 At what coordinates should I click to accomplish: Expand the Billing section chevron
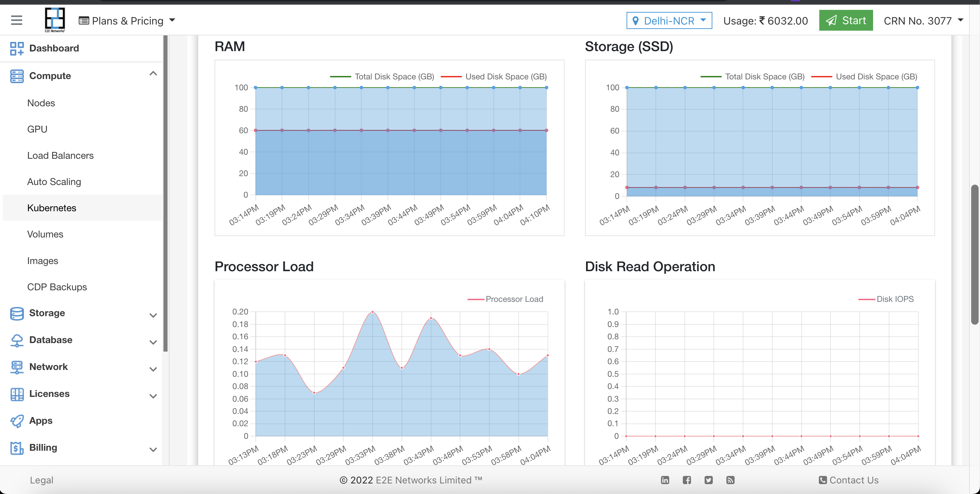click(x=153, y=450)
